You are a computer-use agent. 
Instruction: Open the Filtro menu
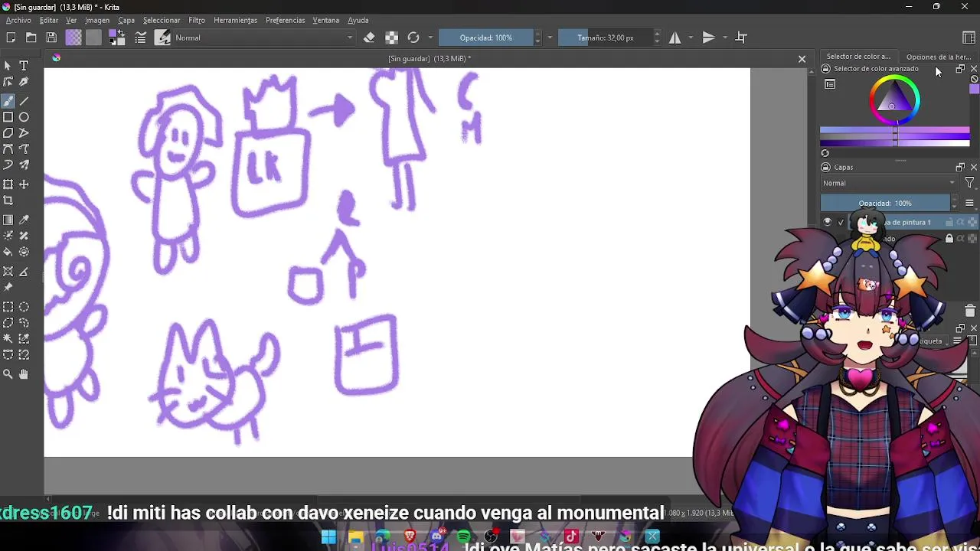click(197, 20)
